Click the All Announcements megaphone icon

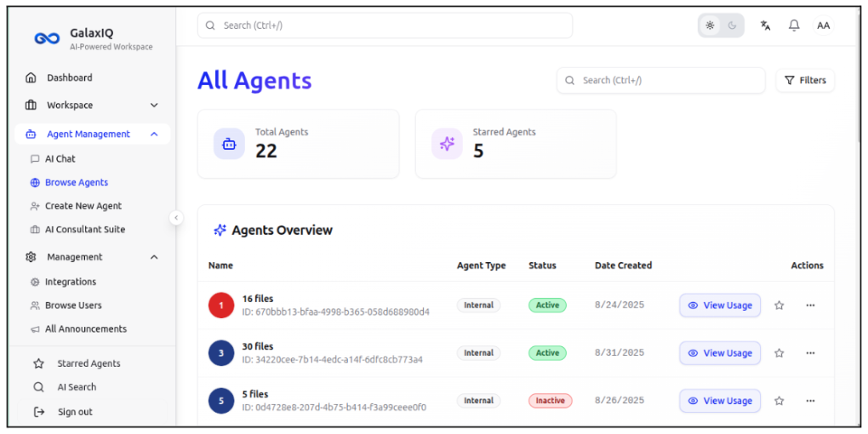pos(35,329)
